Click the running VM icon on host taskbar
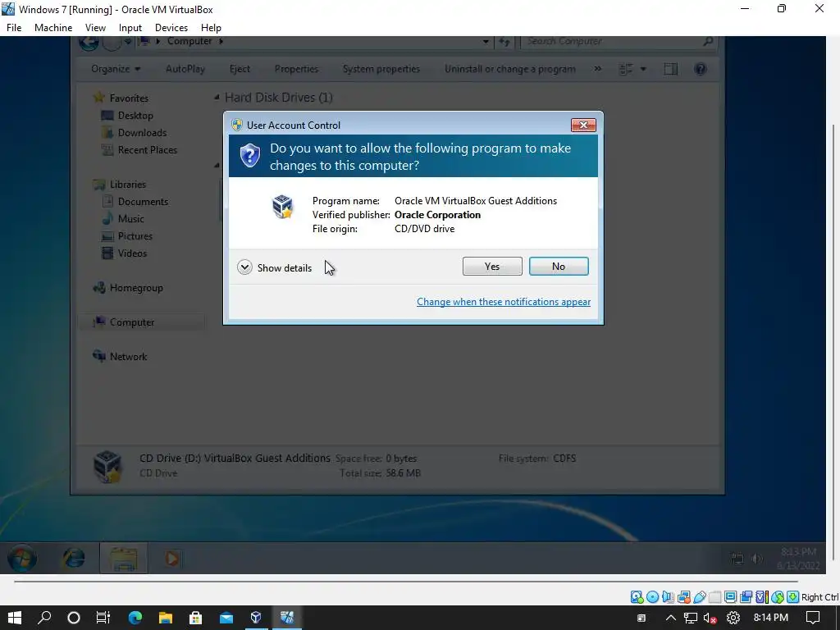Viewport: 840px width, 630px height. pos(287,618)
